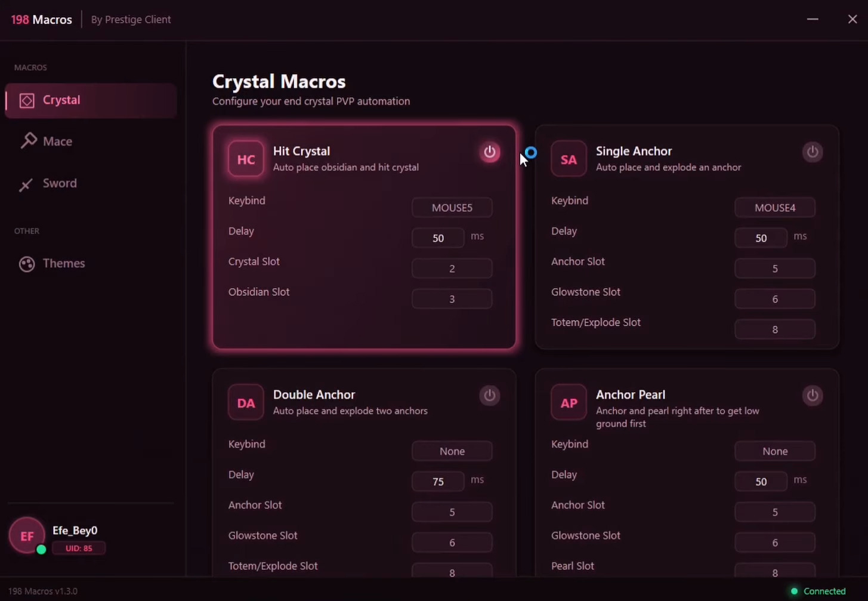
Task: Click the None keybind button for Double Anchor
Action: pos(452,451)
